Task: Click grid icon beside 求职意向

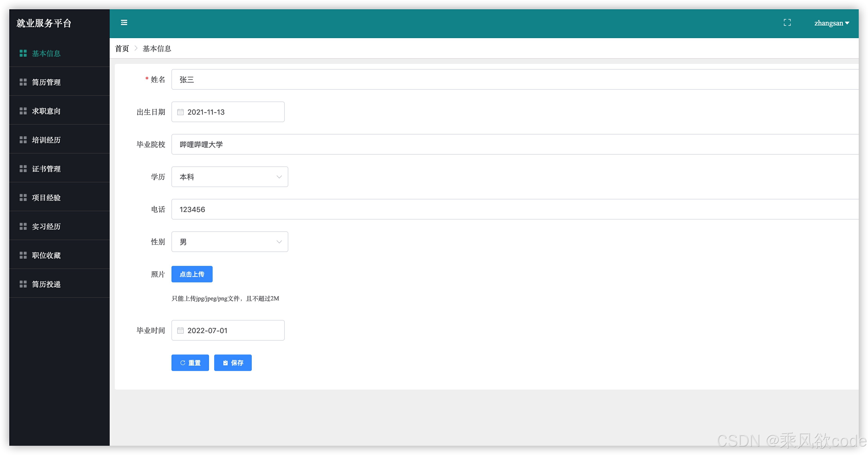Action: coord(23,111)
